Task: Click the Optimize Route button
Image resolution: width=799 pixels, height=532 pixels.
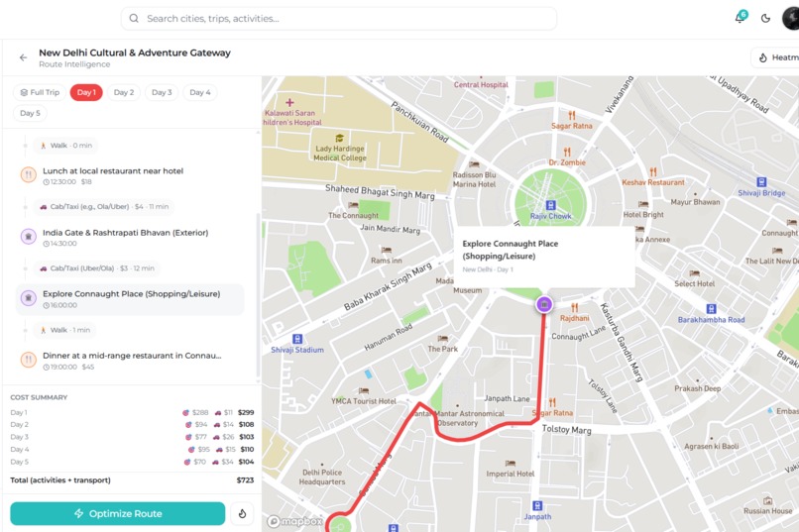Action: (118, 514)
